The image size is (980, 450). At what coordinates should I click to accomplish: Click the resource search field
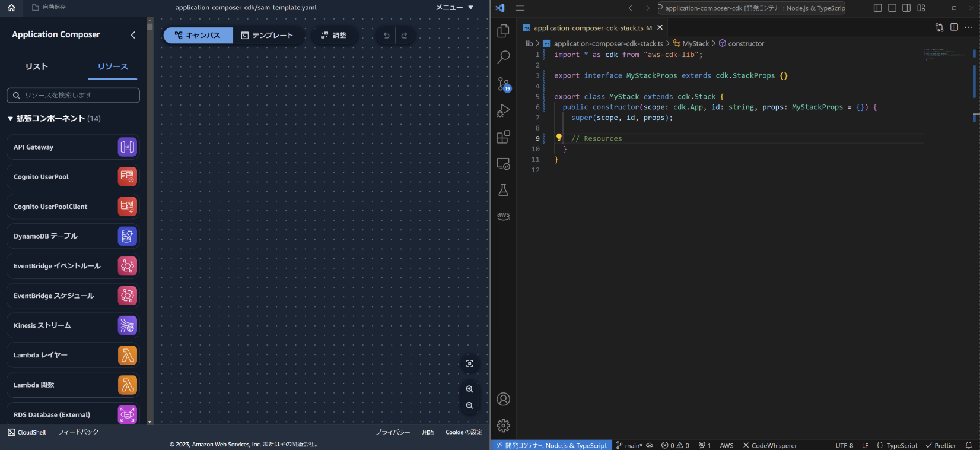tap(73, 95)
